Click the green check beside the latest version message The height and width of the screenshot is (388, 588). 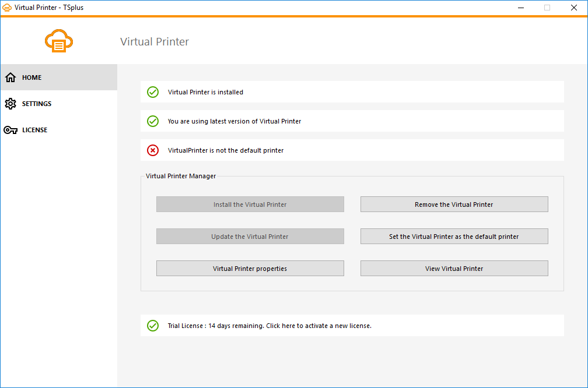pos(152,121)
